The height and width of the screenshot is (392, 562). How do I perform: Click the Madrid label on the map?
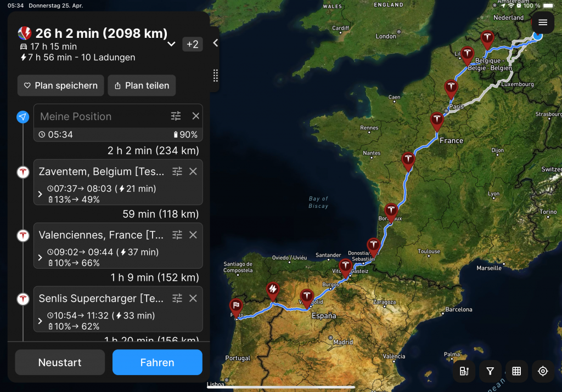pyautogui.click(x=343, y=342)
